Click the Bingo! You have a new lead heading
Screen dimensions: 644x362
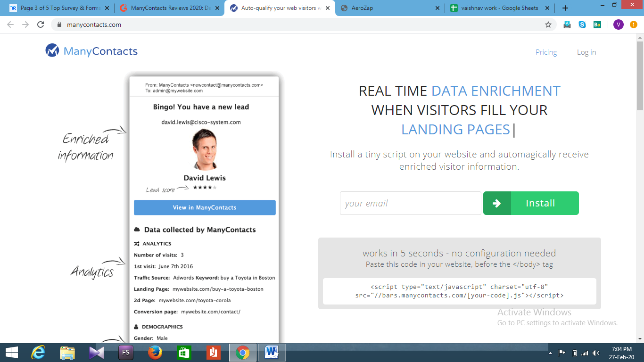click(x=201, y=107)
